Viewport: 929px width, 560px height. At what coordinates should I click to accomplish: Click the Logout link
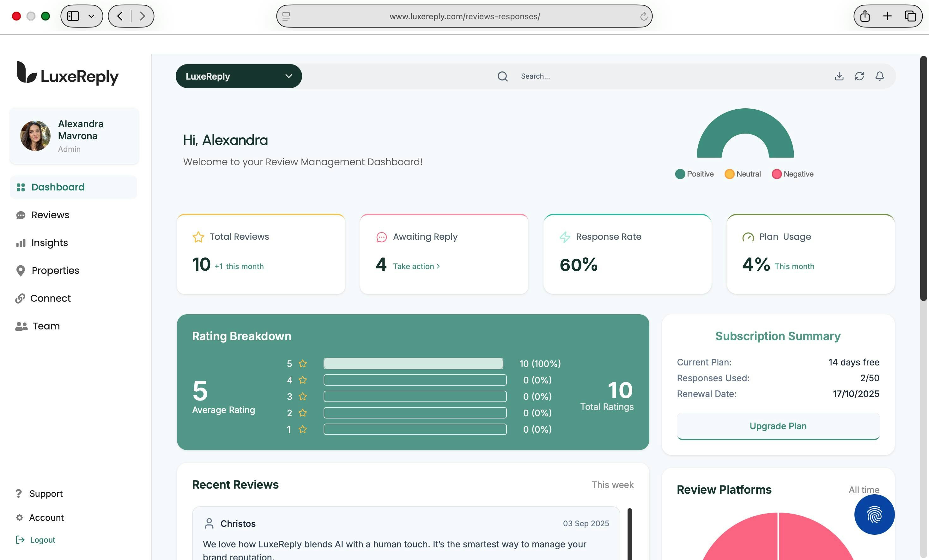42,540
